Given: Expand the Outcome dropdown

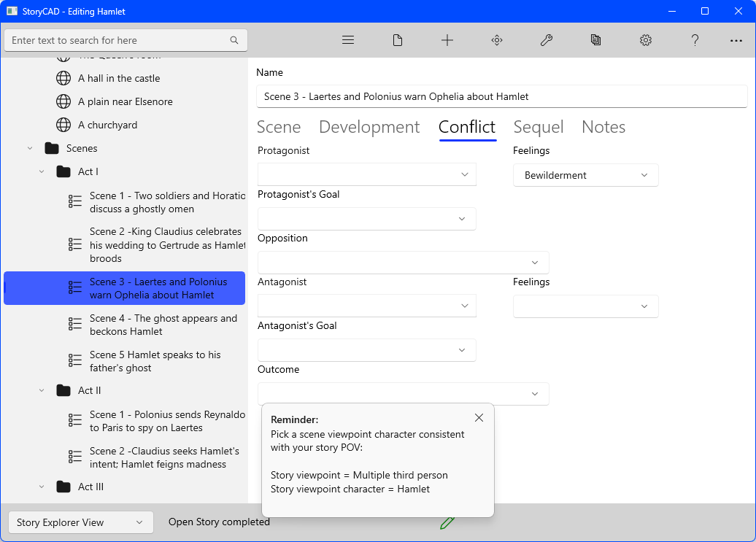Looking at the screenshot, I should click(x=403, y=394).
